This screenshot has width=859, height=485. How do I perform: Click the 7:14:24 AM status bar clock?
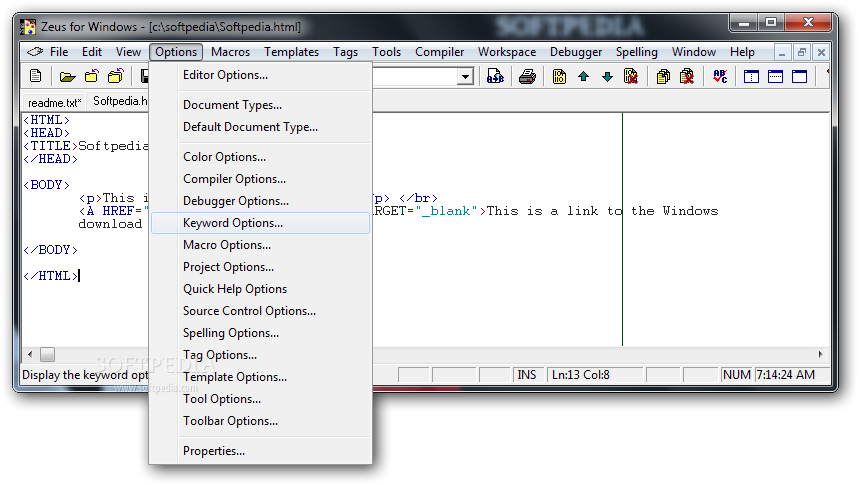tap(792, 375)
